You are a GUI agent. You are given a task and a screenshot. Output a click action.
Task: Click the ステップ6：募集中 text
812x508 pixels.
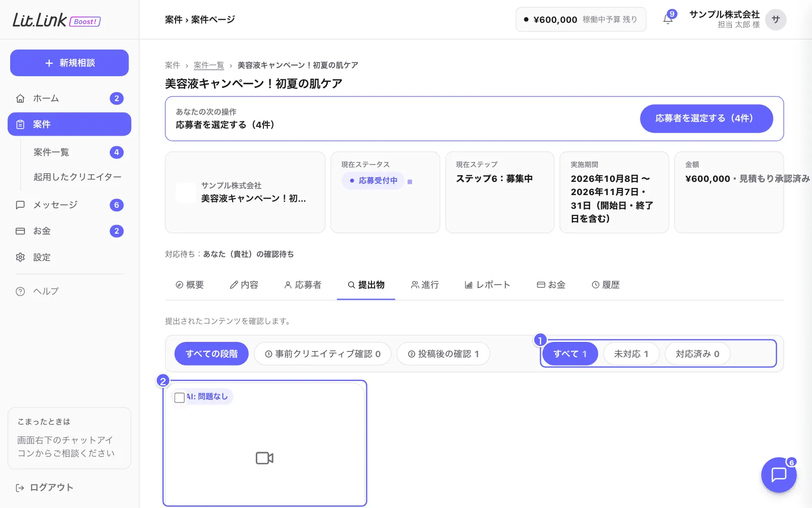(494, 178)
